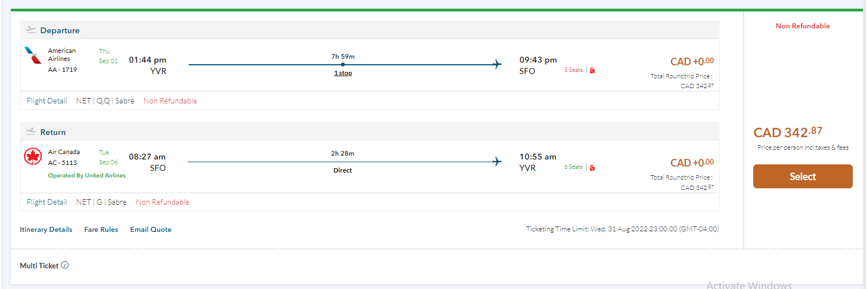Click the Return landing plane icon

point(31,132)
